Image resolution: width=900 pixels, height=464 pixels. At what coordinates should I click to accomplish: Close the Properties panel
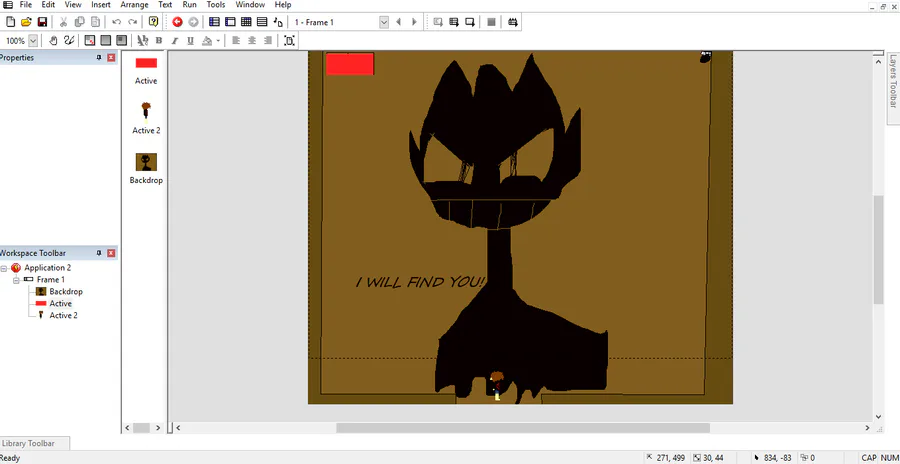(111, 57)
